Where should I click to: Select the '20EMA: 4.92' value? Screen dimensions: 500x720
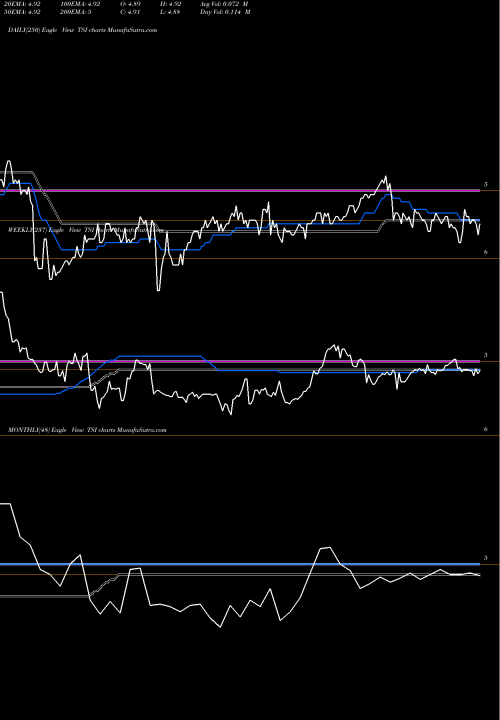(20, 4)
